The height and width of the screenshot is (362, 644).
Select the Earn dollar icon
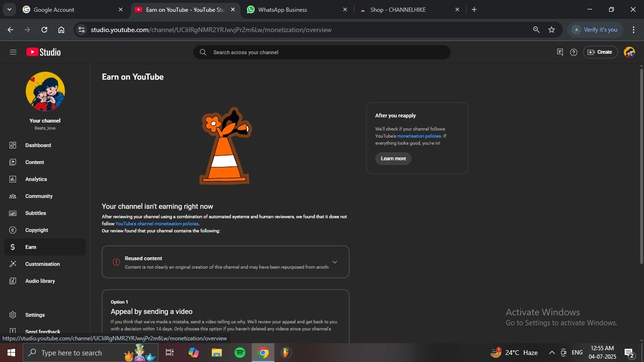click(x=13, y=247)
